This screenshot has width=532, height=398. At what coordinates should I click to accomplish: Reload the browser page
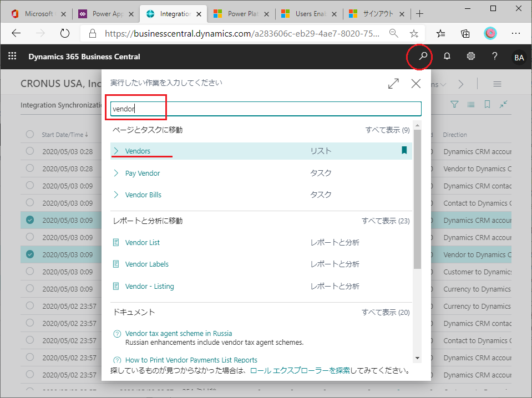64,33
